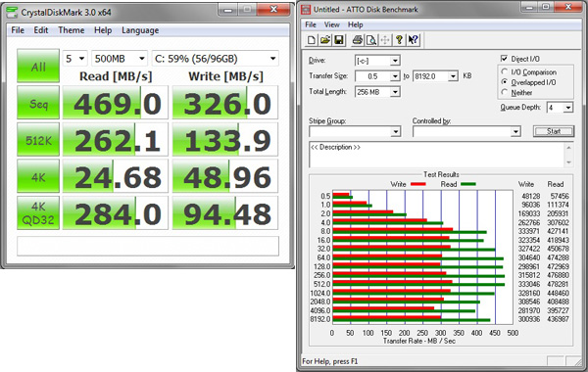Click the Save floppy disk icon in ATTO
The image size is (588, 372).
pyautogui.click(x=339, y=40)
